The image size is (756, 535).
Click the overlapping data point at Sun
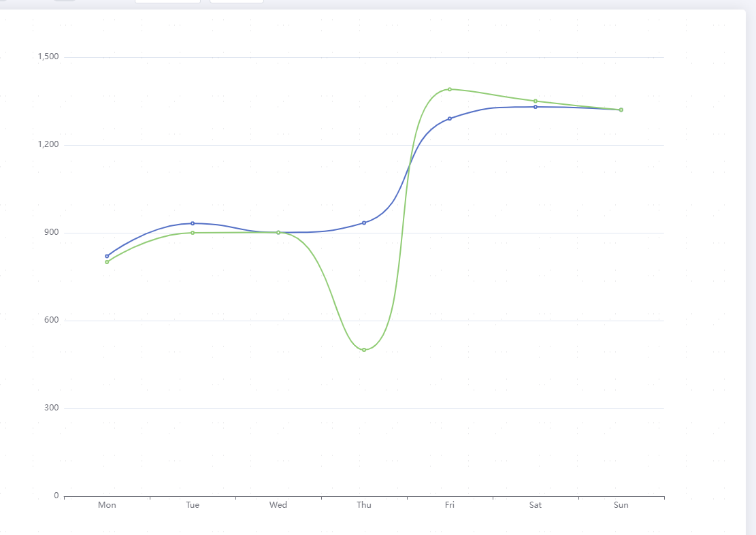(621, 110)
